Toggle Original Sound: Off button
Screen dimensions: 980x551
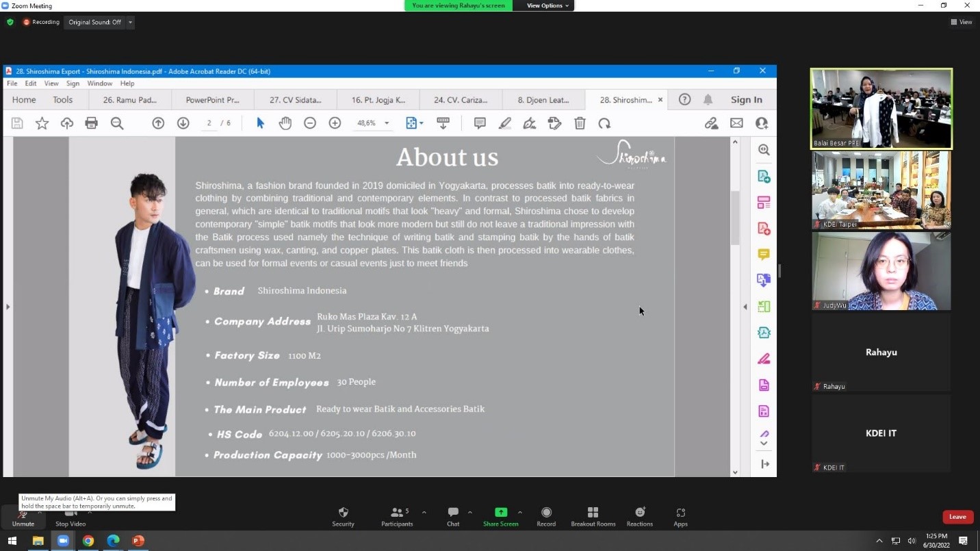(94, 23)
